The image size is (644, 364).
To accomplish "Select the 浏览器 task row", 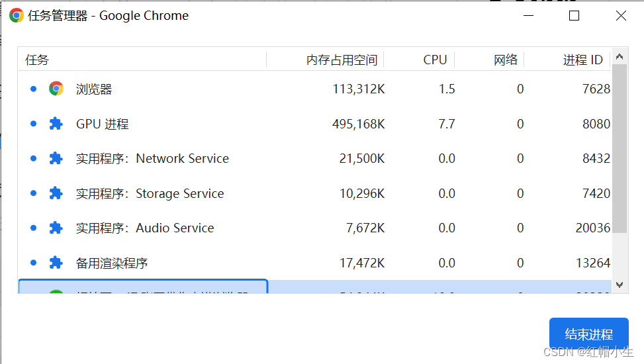I will pos(315,89).
